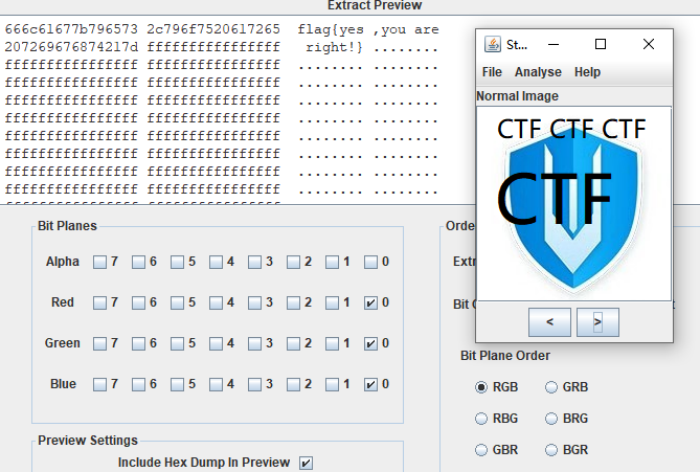Viewport: 700px width, 472px height.
Task: Select RBG bit plane order
Action: click(481, 418)
